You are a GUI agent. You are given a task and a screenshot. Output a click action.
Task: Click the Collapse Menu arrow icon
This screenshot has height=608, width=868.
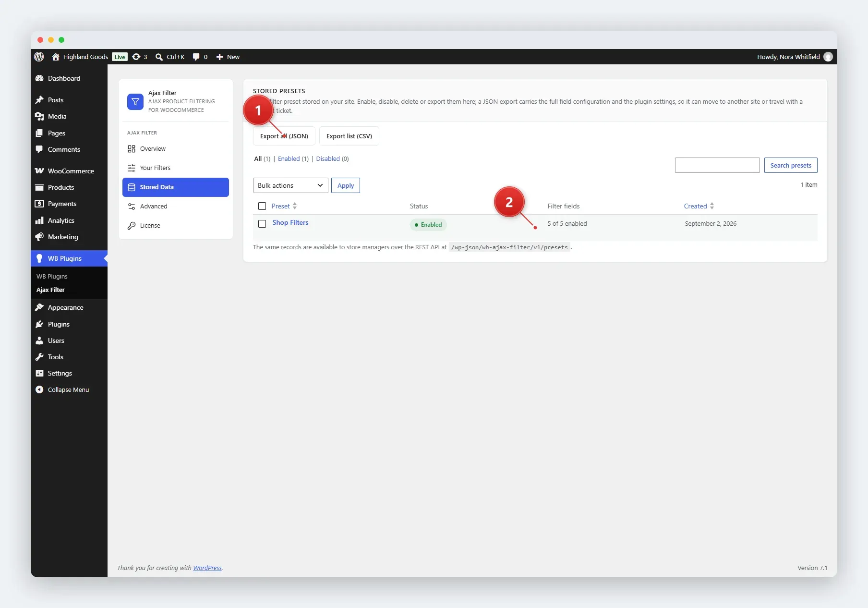tap(39, 389)
